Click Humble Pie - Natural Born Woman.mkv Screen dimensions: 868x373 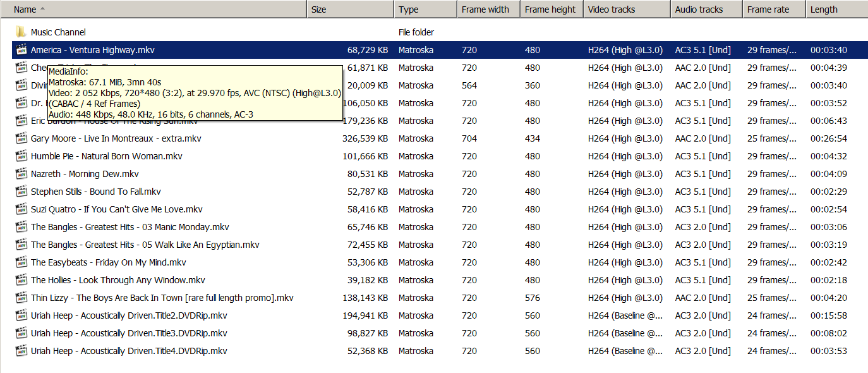pyautogui.click(x=107, y=156)
